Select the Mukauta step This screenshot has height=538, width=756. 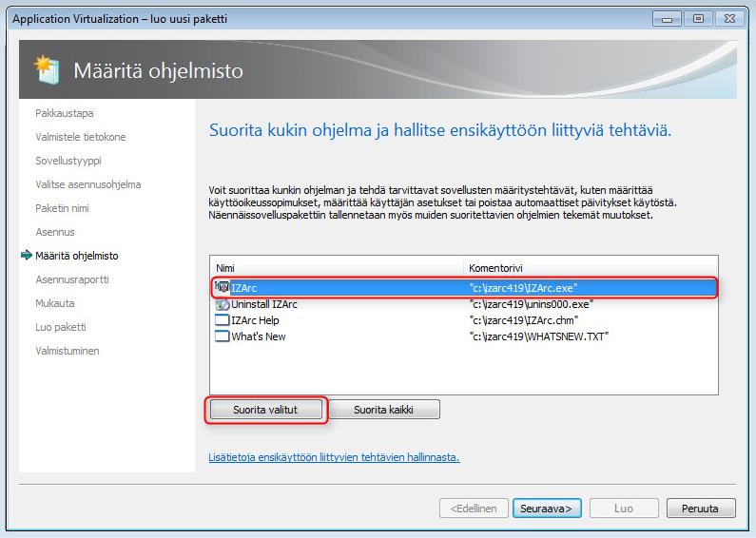point(55,303)
